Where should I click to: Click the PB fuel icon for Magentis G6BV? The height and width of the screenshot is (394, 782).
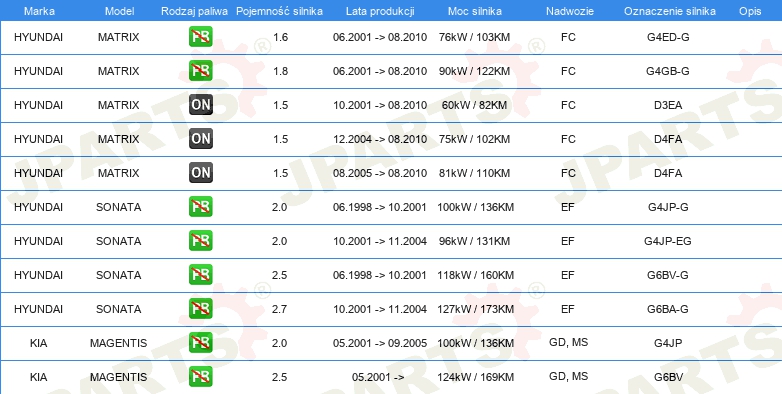pos(200,377)
